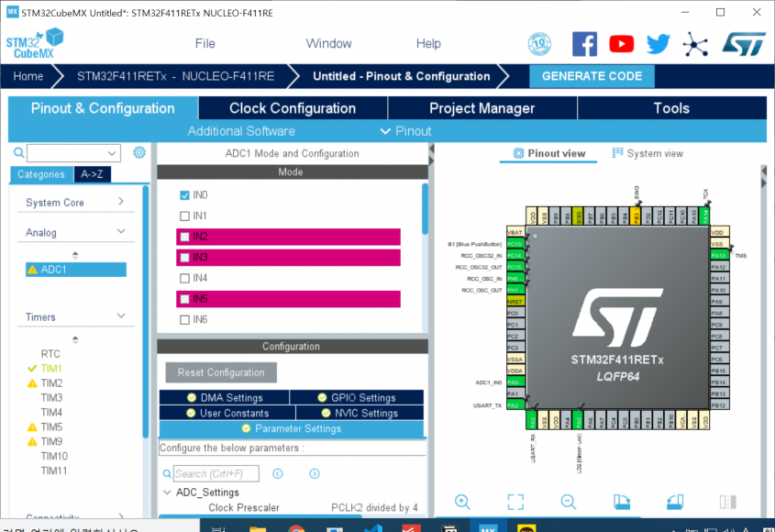Enable the IN6 channel checkbox

pos(185,320)
